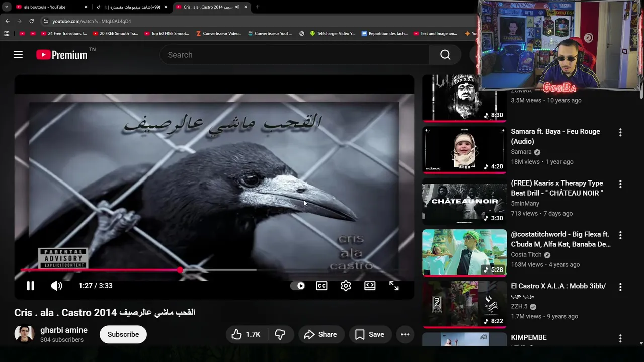This screenshot has width=644, height=362.
Task: Share this video
Action: pos(321,334)
